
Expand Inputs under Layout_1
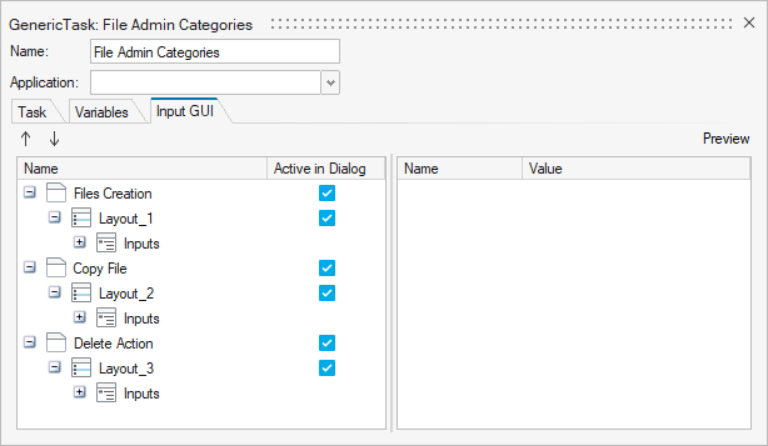click(80, 242)
